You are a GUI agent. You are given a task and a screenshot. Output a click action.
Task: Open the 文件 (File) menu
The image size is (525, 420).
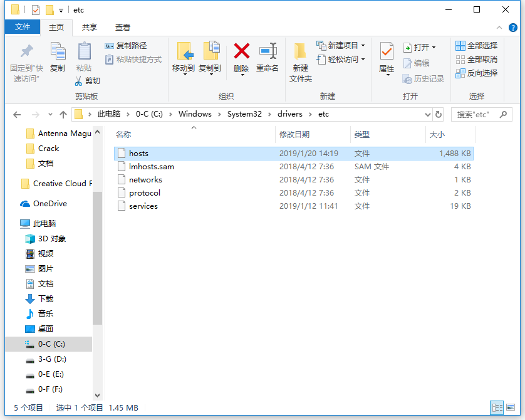(23, 27)
